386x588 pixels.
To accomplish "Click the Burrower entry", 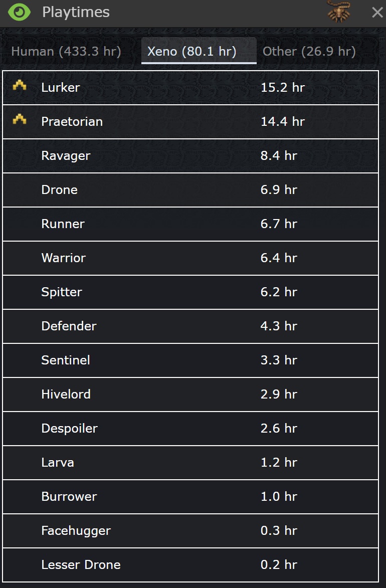I will tap(190, 497).
